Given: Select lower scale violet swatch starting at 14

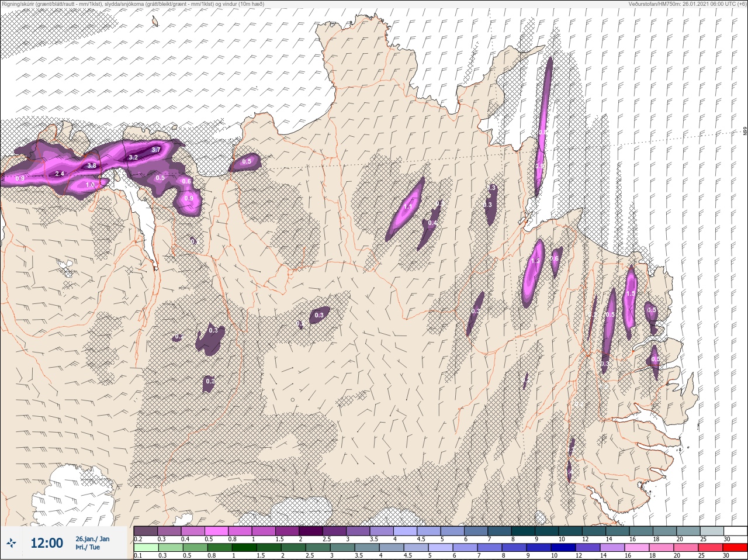Looking at the screenshot, I should click(612, 548).
